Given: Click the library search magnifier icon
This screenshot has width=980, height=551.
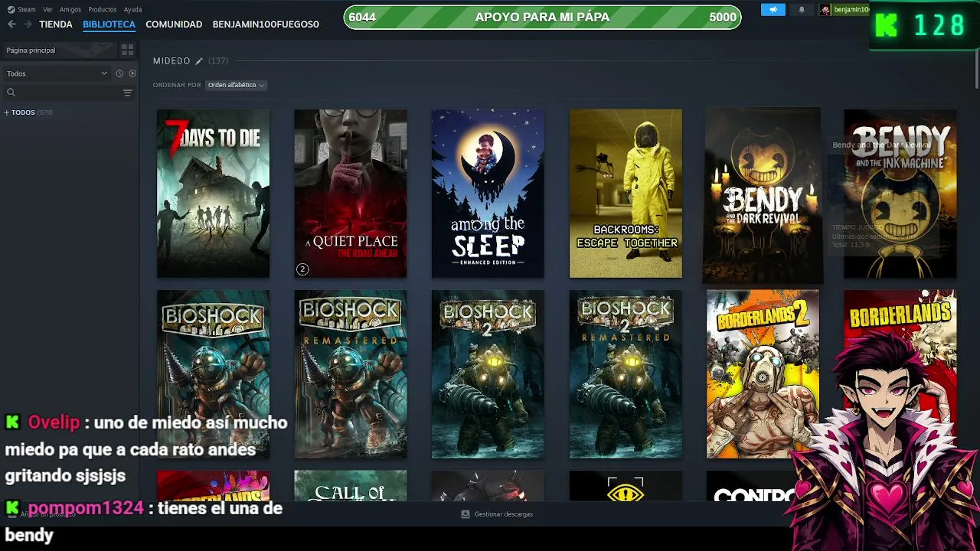Looking at the screenshot, I should [x=11, y=93].
